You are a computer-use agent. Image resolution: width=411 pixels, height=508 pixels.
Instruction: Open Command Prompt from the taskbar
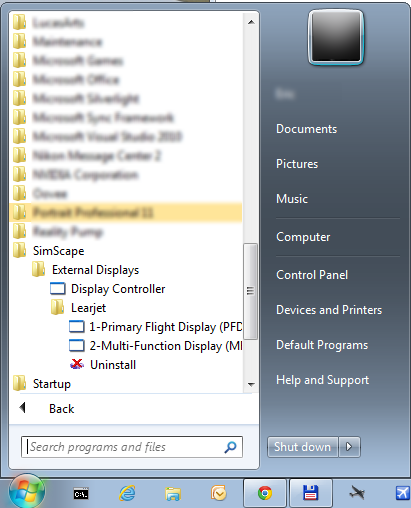tap(81, 494)
